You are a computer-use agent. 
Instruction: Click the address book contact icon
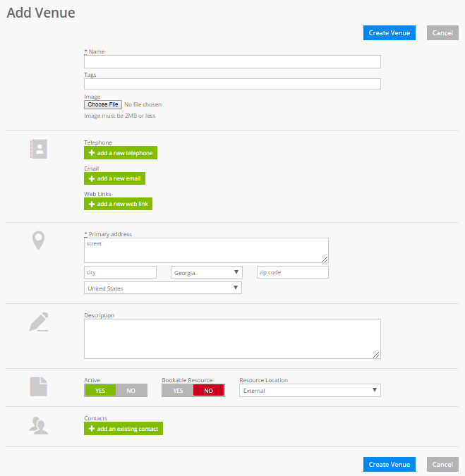[38, 149]
